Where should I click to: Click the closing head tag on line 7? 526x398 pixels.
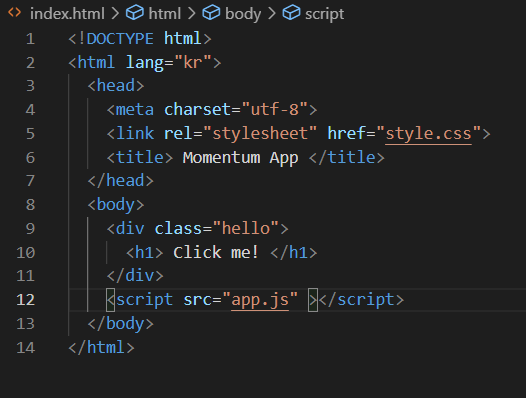click(120, 181)
